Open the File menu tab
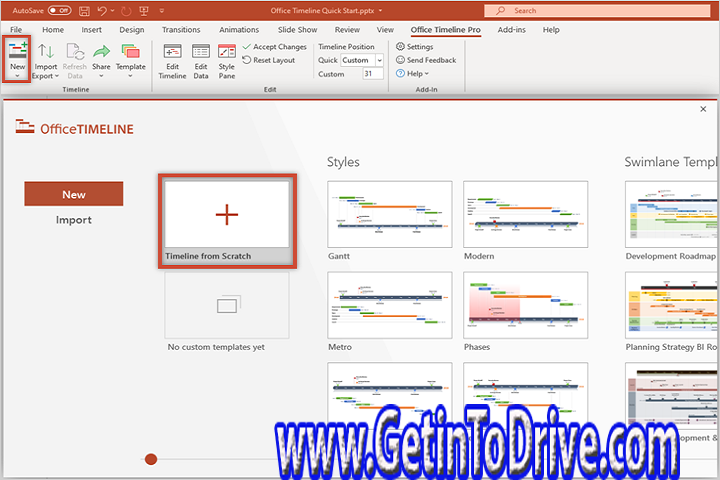 point(16,30)
